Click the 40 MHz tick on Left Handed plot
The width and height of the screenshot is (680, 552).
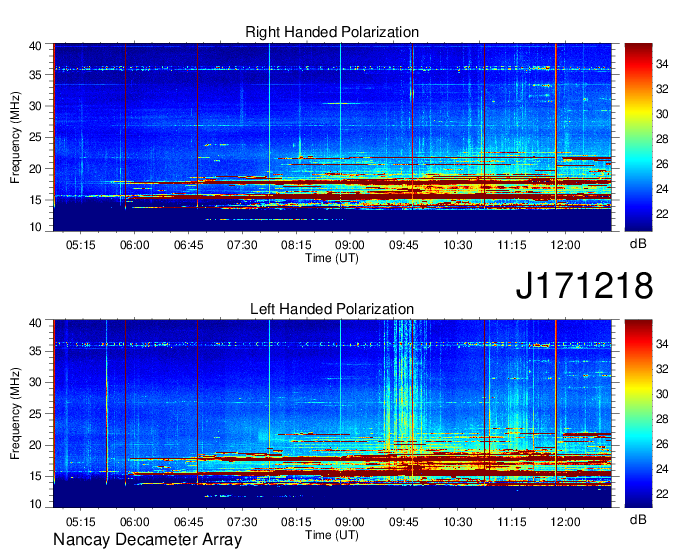(x=36, y=323)
